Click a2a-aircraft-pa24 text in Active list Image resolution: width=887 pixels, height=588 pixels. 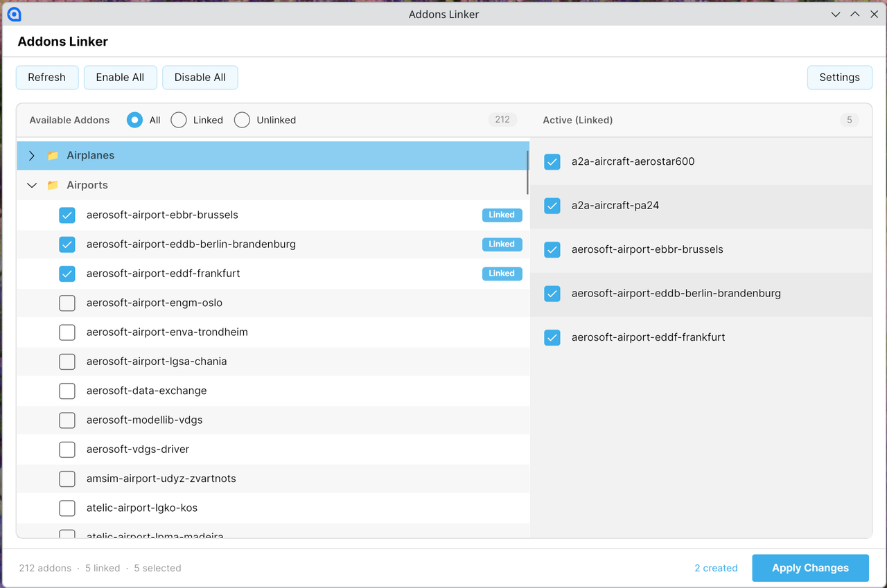click(615, 206)
